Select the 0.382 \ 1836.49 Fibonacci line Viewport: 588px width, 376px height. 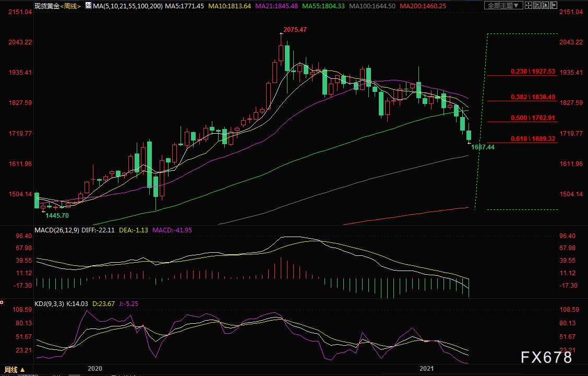point(522,101)
